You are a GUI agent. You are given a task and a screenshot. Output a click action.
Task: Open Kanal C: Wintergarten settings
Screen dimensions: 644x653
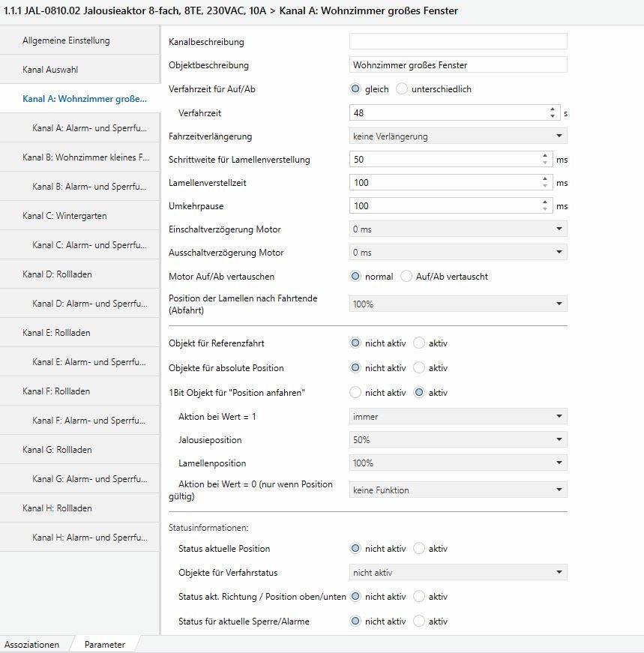(64, 216)
